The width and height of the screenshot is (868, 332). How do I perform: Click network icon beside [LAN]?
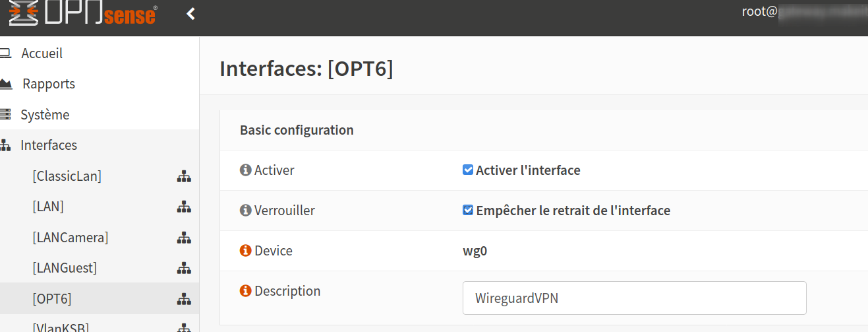point(184,207)
